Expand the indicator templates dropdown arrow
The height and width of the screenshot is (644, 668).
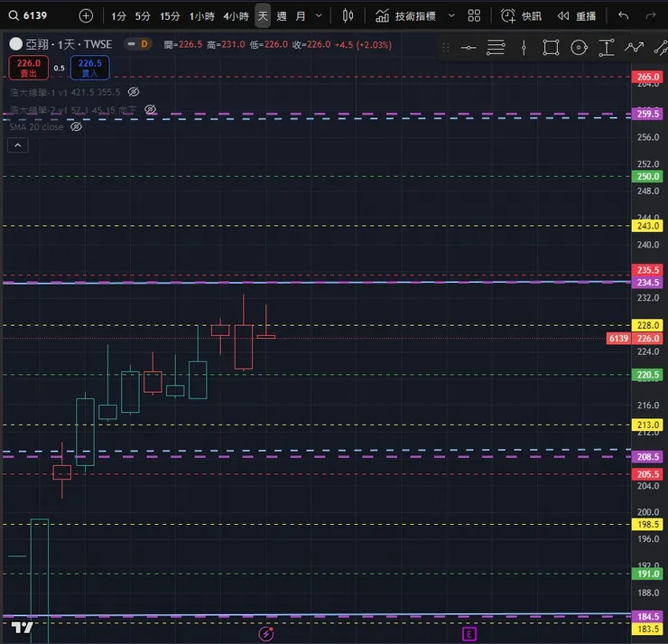pyautogui.click(x=451, y=16)
